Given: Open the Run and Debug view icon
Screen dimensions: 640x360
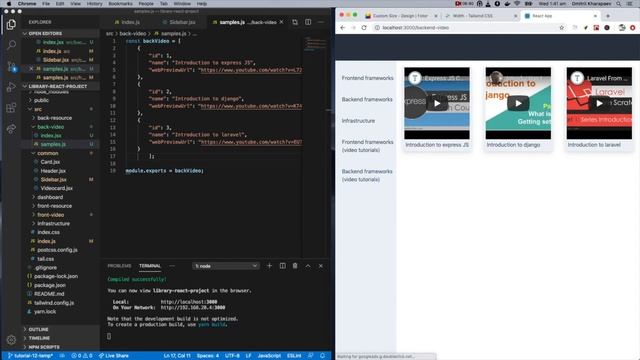Looking at the screenshot, I should click(x=11, y=87).
